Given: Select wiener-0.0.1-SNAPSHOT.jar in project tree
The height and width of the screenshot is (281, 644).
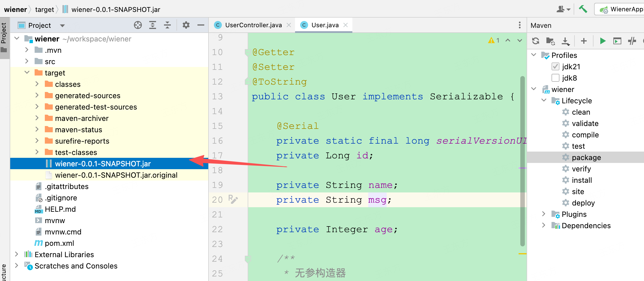Looking at the screenshot, I should pyautogui.click(x=109, y=163).
